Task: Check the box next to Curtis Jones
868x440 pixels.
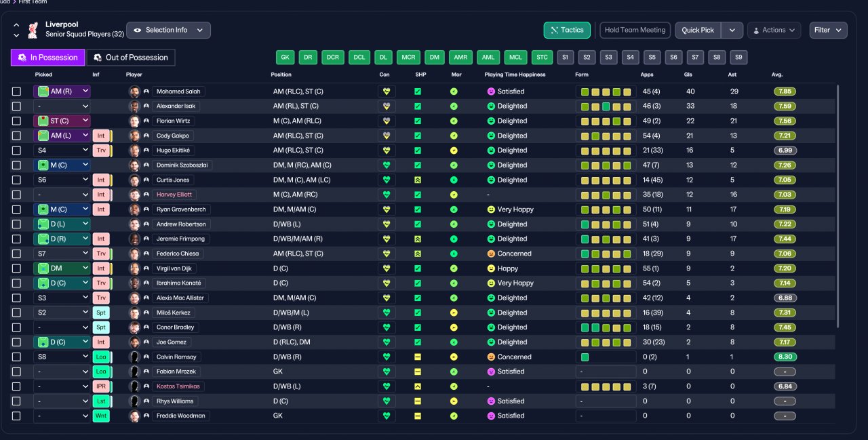Action: click(17, 180)
